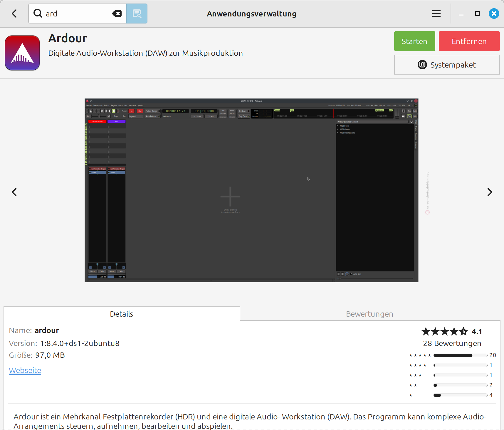Click the package name ardour

click(x=47, y=330)
